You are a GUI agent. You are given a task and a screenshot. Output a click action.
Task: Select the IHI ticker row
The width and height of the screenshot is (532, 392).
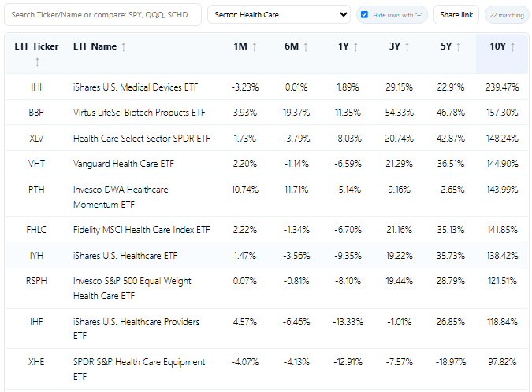point(37,87)
